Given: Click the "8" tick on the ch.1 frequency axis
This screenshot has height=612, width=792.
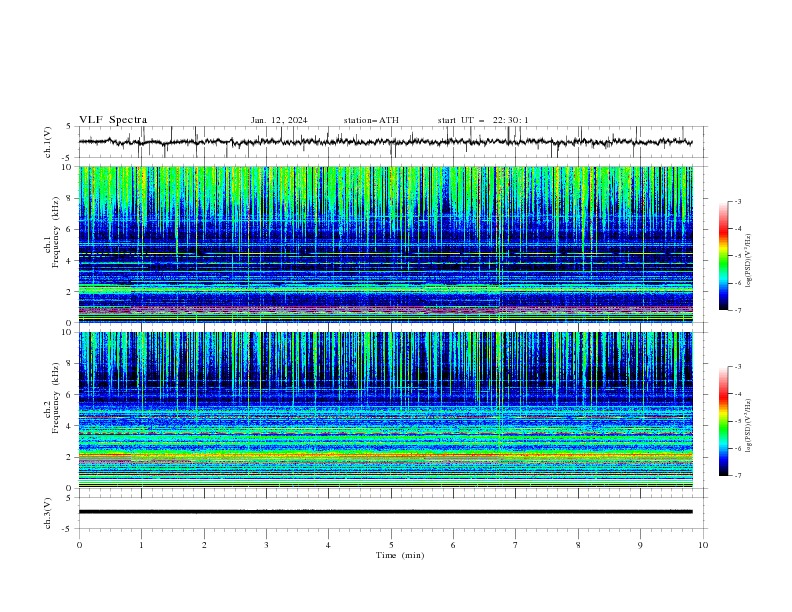Looking at the screenshot, I should point(70,198).
